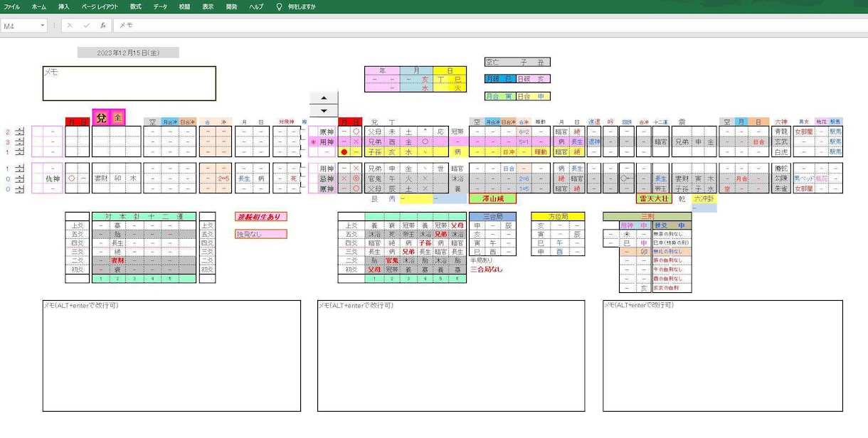Expand the Name Box dropdown arrow
Screen dimensions: 868x438
(43, 26)
